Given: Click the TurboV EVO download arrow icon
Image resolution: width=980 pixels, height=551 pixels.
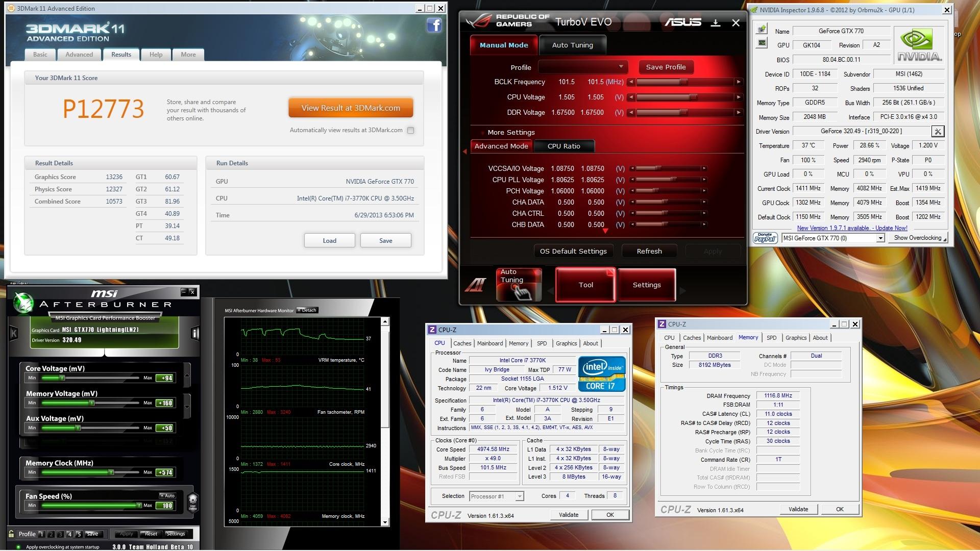Looking at the screenshot, I should (716, 22).
